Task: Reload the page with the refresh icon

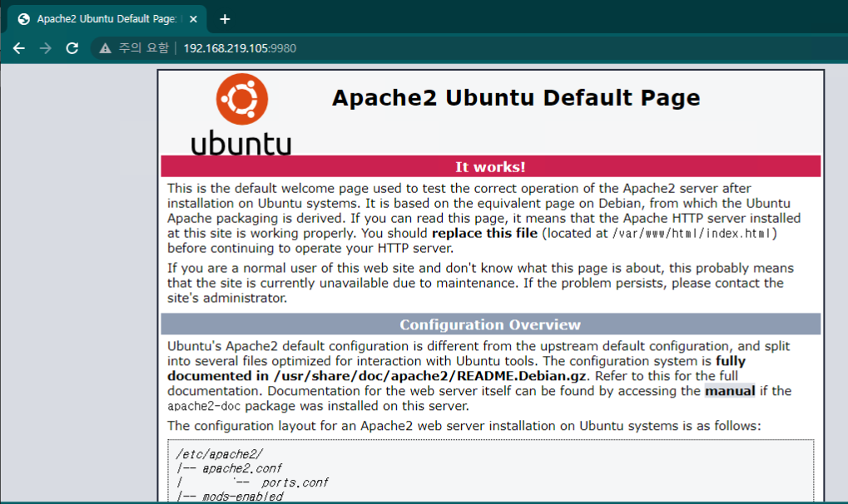Action: tap(72, 48)
